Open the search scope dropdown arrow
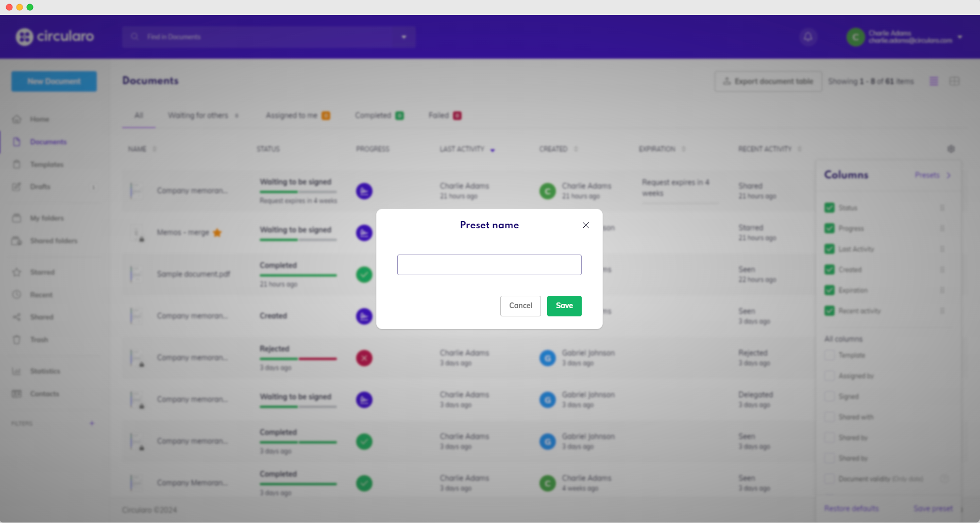This screenshot has width=980, height=523. tap(404, 37)
